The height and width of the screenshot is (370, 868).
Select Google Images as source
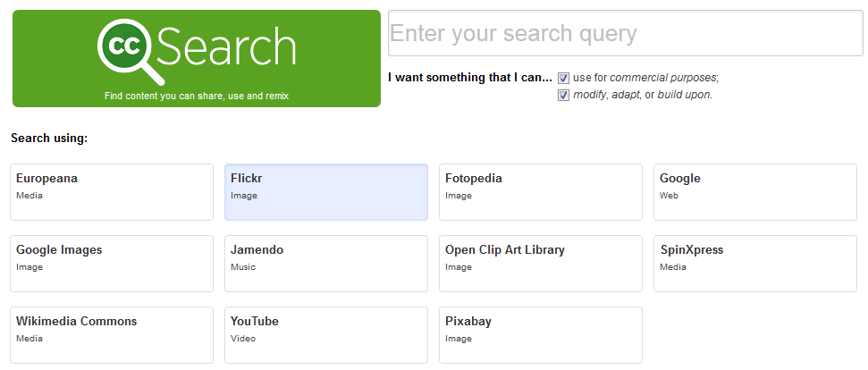112,264
